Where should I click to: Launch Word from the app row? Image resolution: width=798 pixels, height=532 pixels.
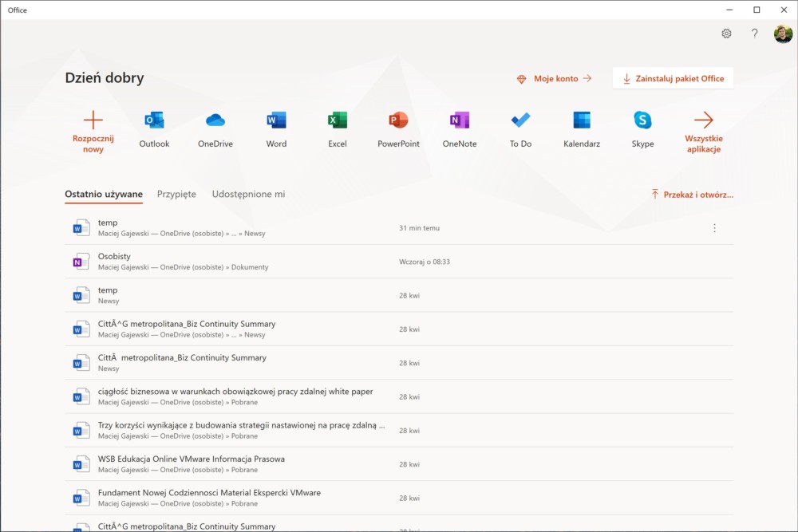point(276,130)
